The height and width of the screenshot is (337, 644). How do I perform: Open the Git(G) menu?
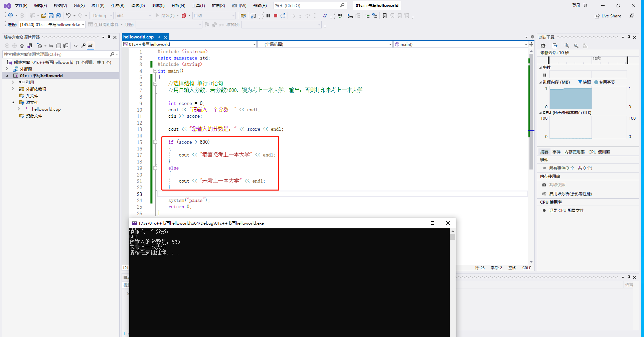(x=79, y=5)
